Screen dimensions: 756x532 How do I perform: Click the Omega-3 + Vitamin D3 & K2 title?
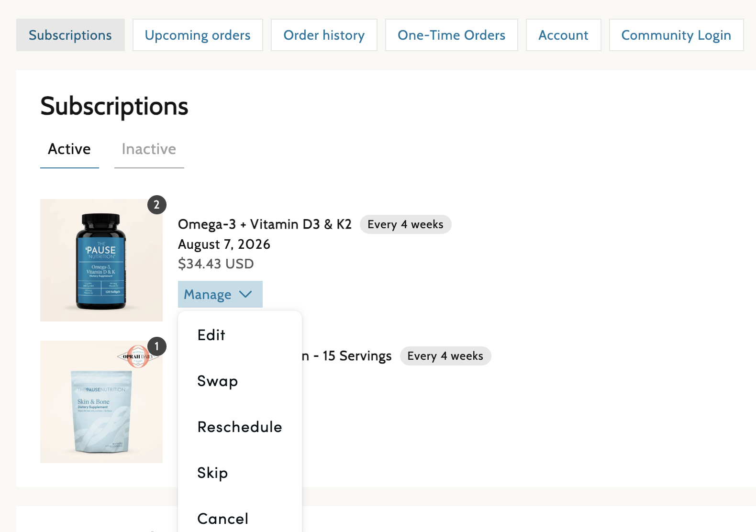265,224
